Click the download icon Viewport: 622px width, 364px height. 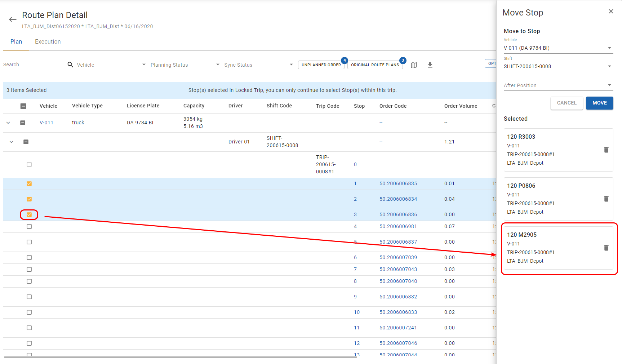click(x=430, y=65)
